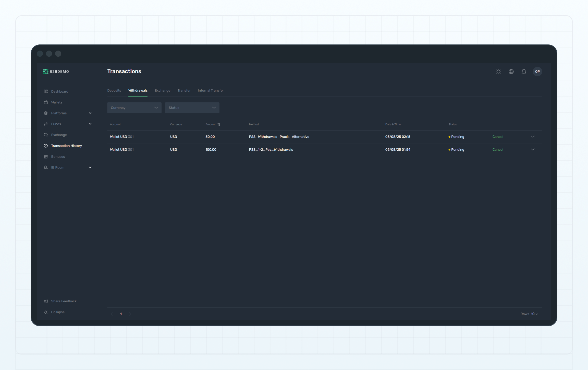This screenshot has width=588, height=370.
Task: Open language globe icon
Action: 511,71
